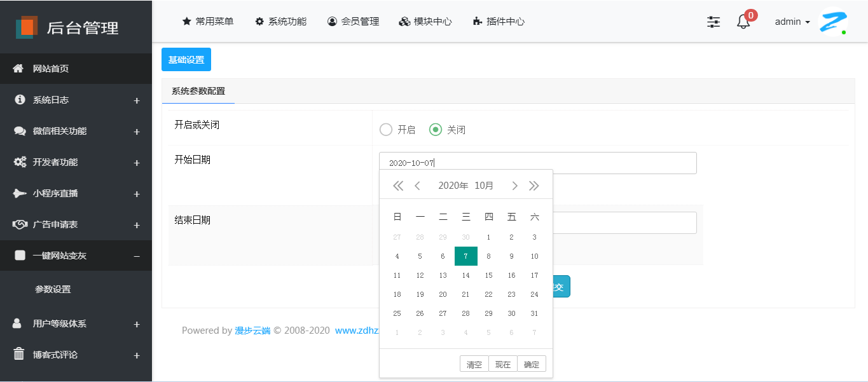Pick October 15 in the calendar
The image size is (868, 382).
point(488,275)
